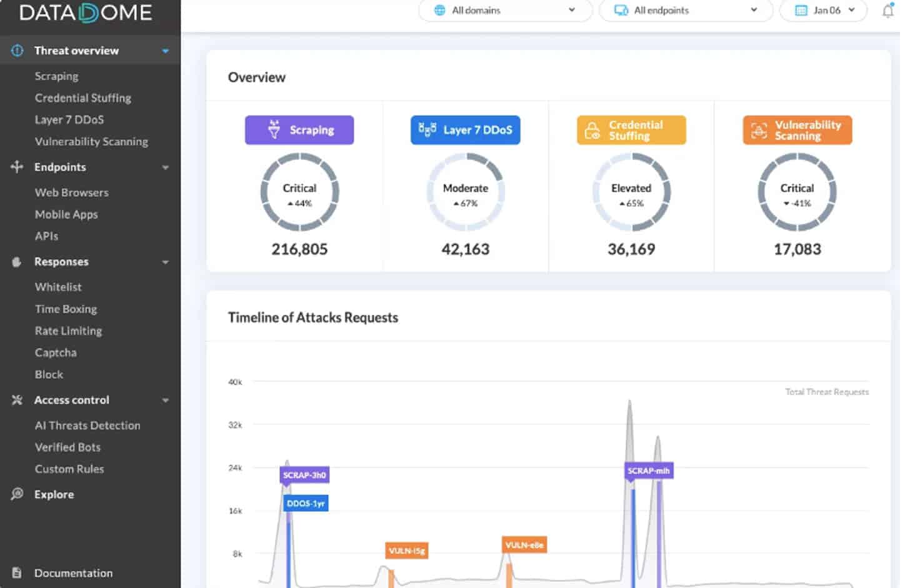Viewport: 920px width, 588px height.
Task: Open the Captcha response settings
Action: pos(55,352)
